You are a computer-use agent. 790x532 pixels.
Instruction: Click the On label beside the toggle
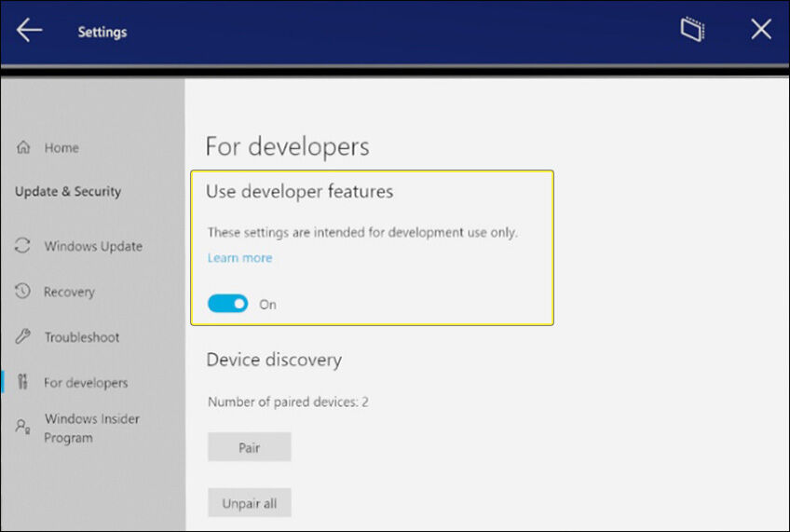pos(267,305)
